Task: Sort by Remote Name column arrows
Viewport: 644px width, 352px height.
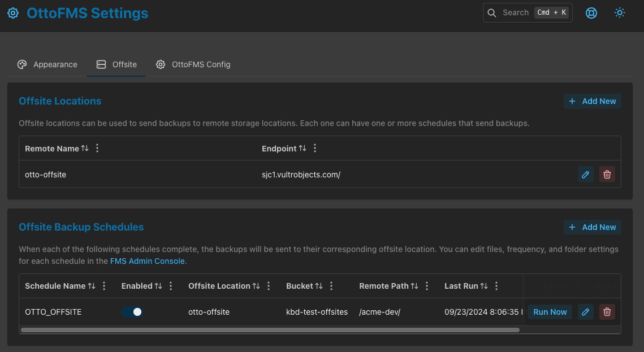Action: 85,149
